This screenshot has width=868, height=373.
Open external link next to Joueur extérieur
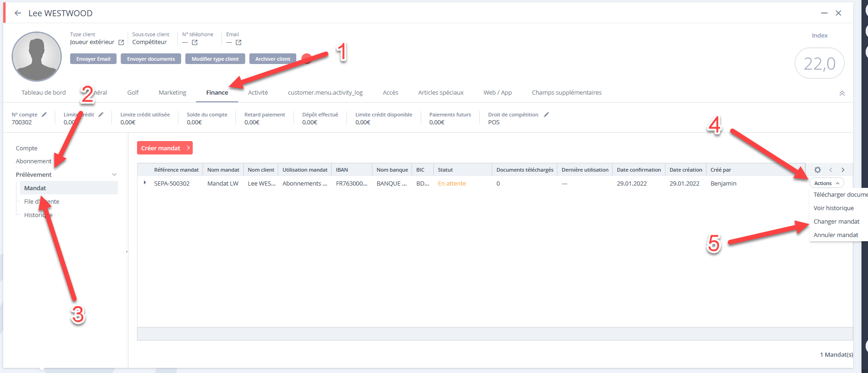coord(121,42)
